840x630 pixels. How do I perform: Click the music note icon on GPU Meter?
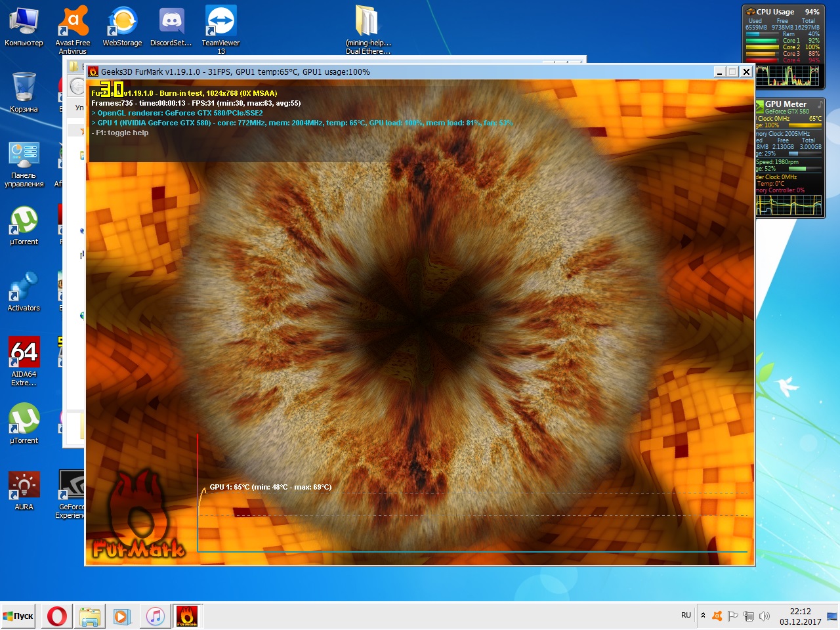820,105
